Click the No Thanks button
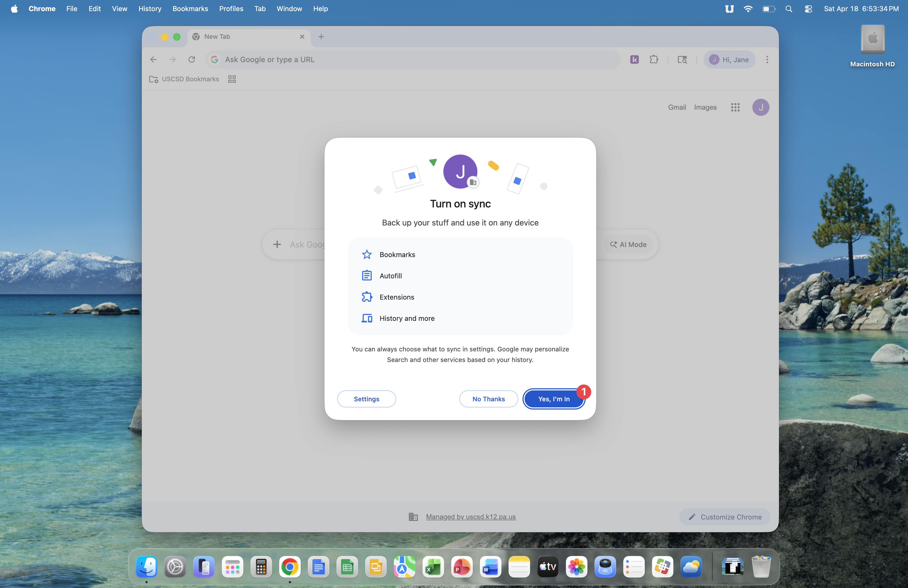The height and width of the screenshot is (588, 908). 488,399
